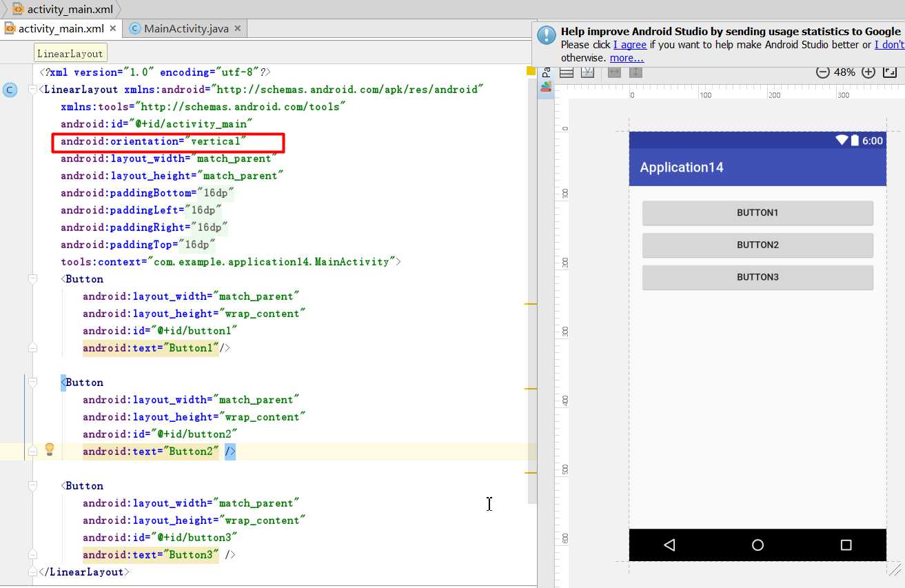
Task: Click android:id="@+id/activity_main" line
Action: (x=156, y=124)
